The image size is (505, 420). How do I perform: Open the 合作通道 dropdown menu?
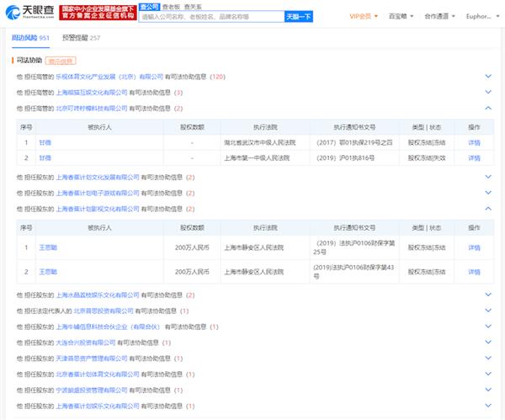pos(439,16)
